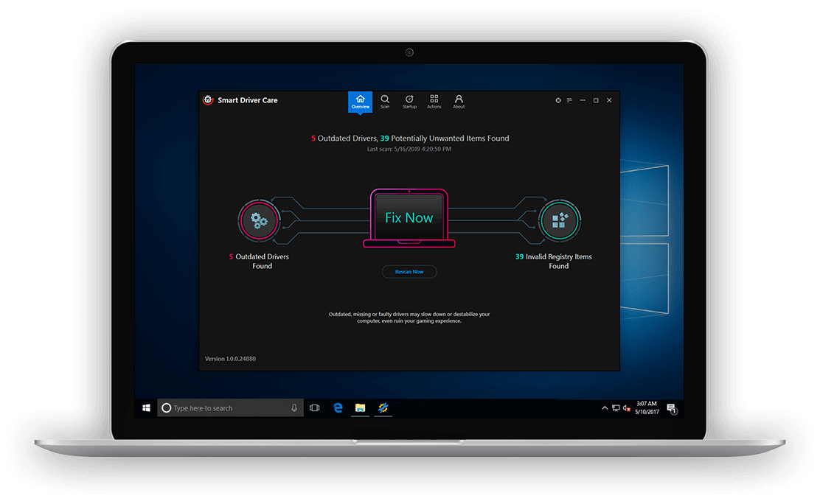820x504 pixels.
Task: Select the Smart Driver Care taskbar icon
Action: (x=383, y=407)
